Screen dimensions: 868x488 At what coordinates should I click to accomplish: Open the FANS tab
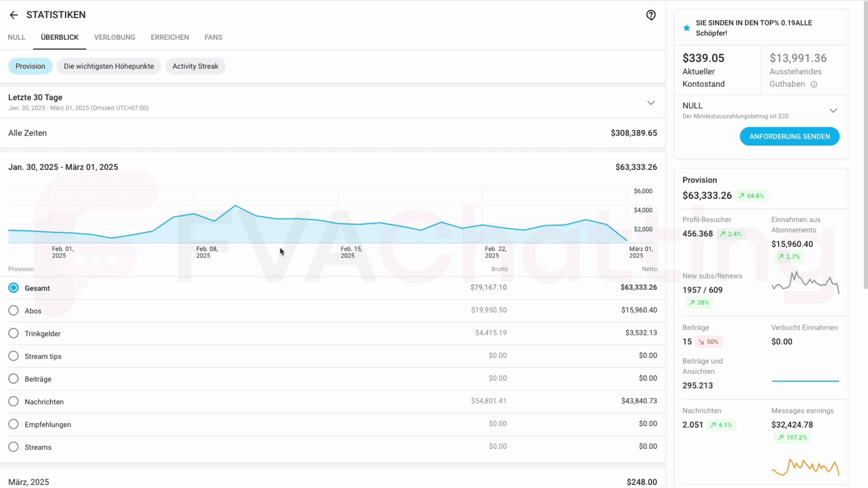(213, 37)
